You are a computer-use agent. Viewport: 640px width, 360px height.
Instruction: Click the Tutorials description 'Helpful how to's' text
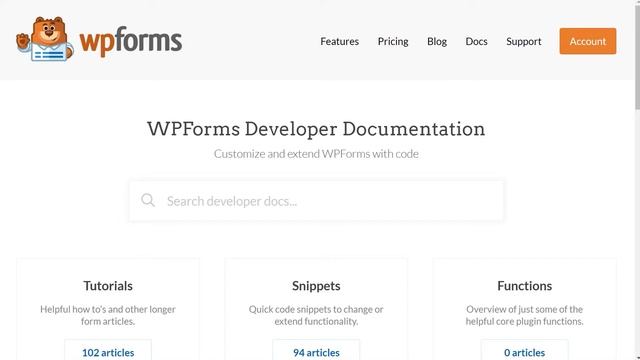tap(108, 315)
